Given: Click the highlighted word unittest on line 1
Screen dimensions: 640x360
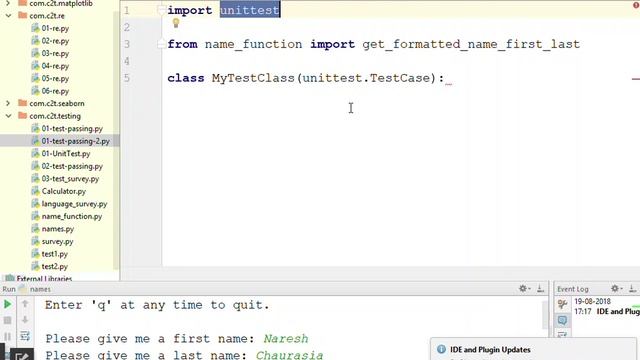Looking at the screenshot, I should pos(250,10).
